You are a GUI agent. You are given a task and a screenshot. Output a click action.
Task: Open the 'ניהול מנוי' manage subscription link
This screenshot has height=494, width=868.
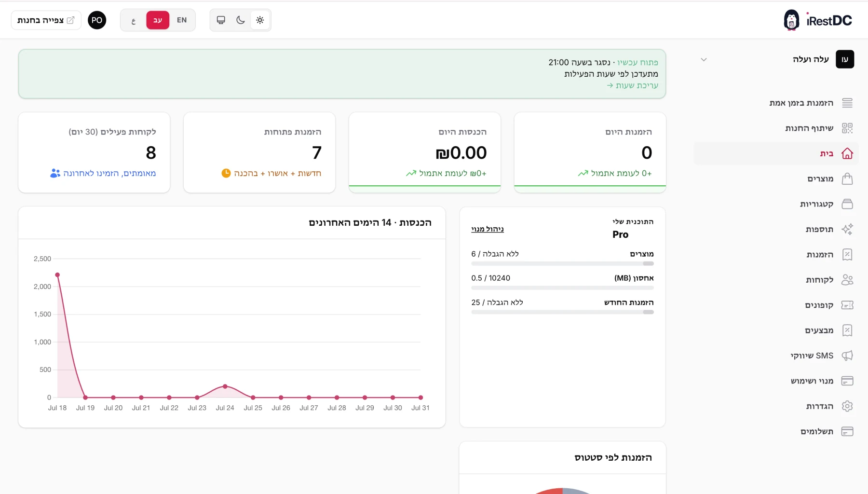[x=488, y=229]
